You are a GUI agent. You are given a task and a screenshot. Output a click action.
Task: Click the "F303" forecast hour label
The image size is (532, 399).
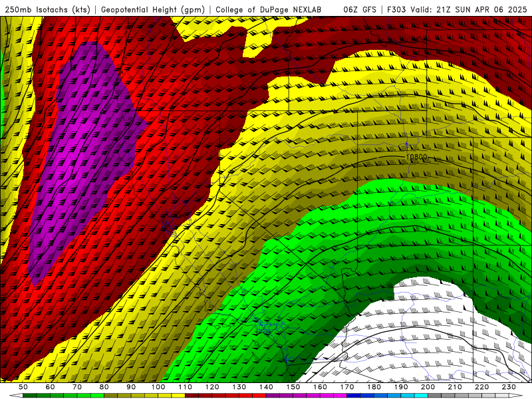396,10
